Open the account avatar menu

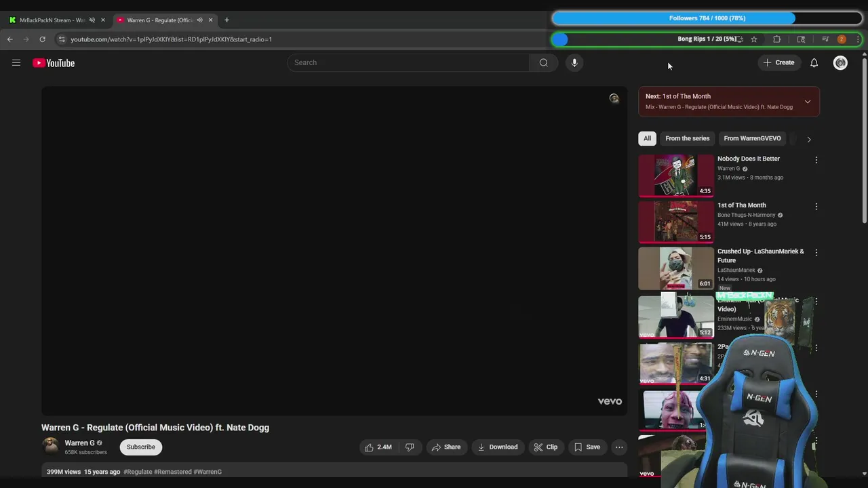[840, 63]
